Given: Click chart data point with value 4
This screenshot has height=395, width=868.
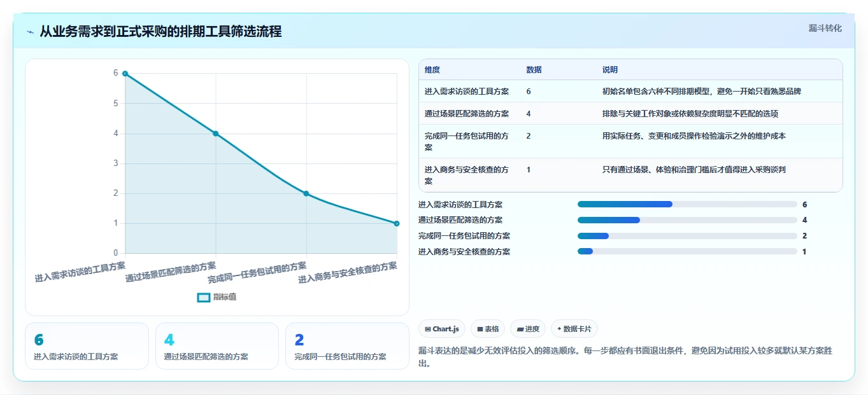Looking at the screenshot, I should 216,134.
